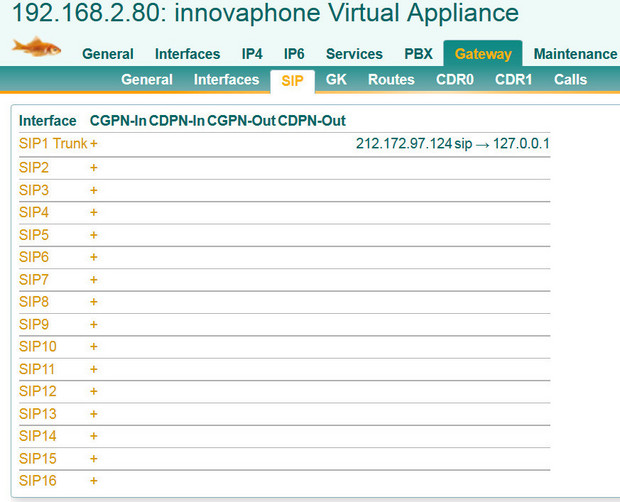Click the plus sign next to SIP1 Trunk
The width and height of the screenshot is (620, 502).
pos(94,144)
